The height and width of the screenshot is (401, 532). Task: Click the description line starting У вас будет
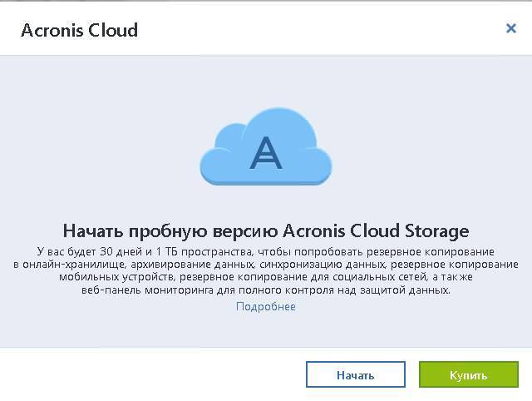(x=266, y=251)
